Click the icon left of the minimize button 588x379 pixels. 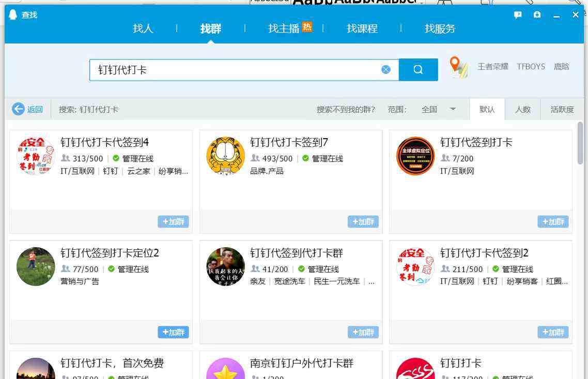click(x=537, y=14)
